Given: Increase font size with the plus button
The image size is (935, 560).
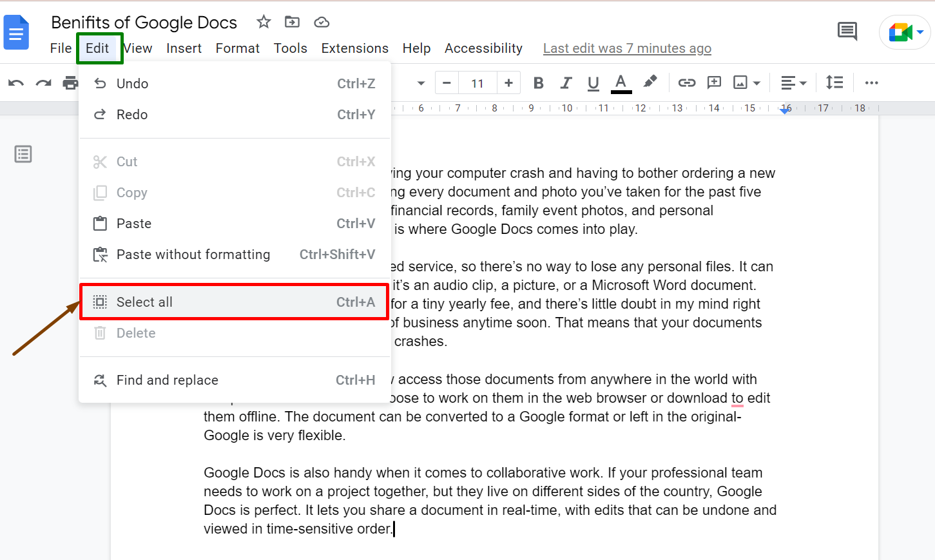Looking at the screenshot, I should pyautogui.click(x=508, y=82).
